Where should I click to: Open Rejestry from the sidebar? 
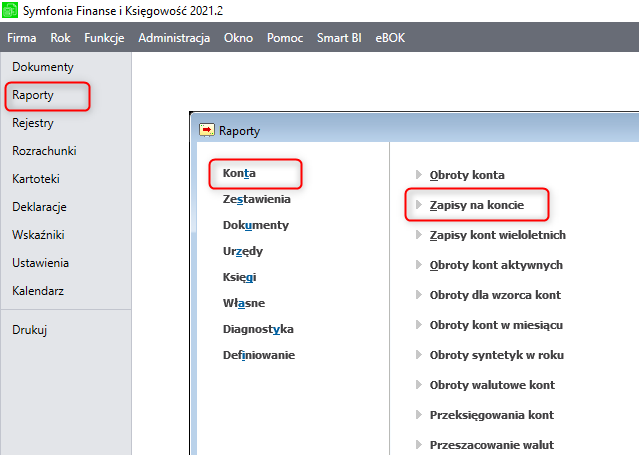coord(33,123)
